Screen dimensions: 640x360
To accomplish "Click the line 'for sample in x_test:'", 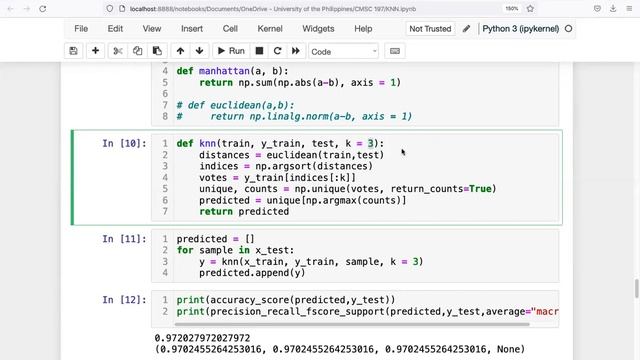I will point(235,250).
